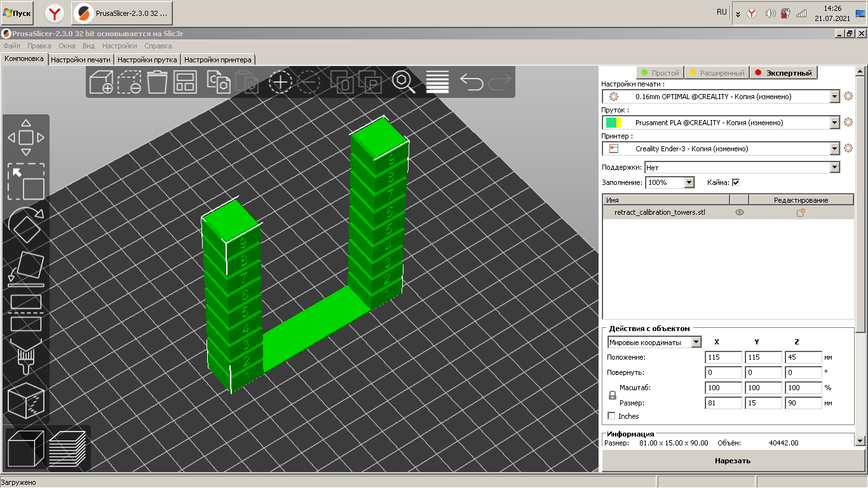This screenshot has height=488, width=868.
Task: Select the Place on face tool
Action: pyautogui.click(x=26, y=269)
